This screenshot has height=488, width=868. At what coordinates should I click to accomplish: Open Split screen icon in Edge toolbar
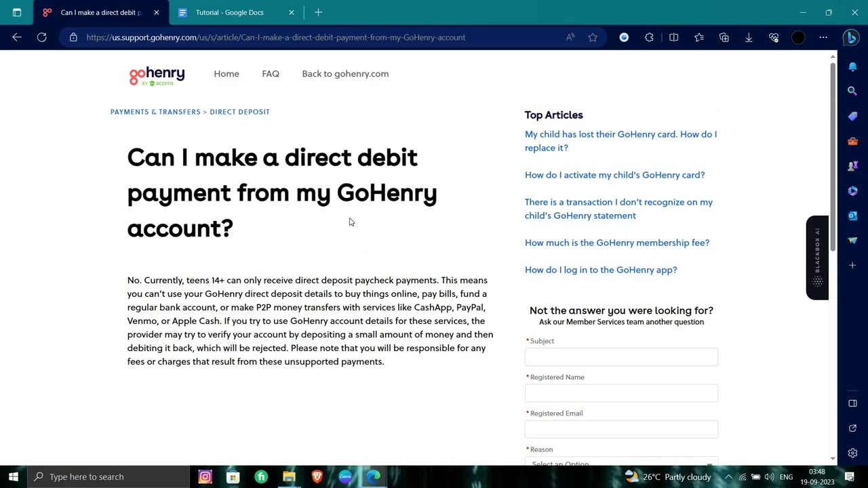click(x=674, y=37)
